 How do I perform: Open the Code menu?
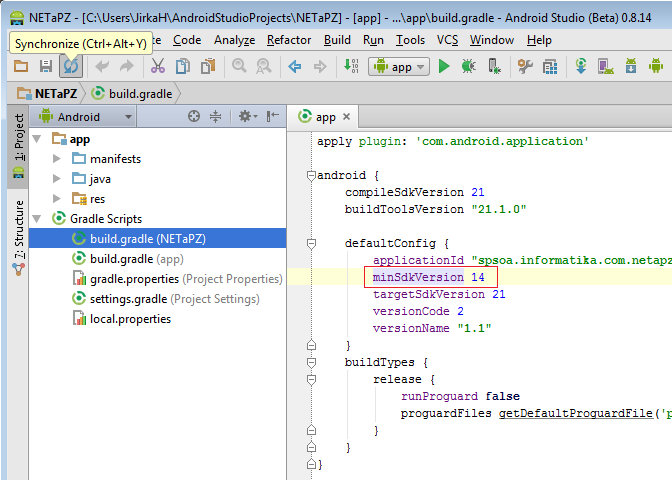pos(187,40)
